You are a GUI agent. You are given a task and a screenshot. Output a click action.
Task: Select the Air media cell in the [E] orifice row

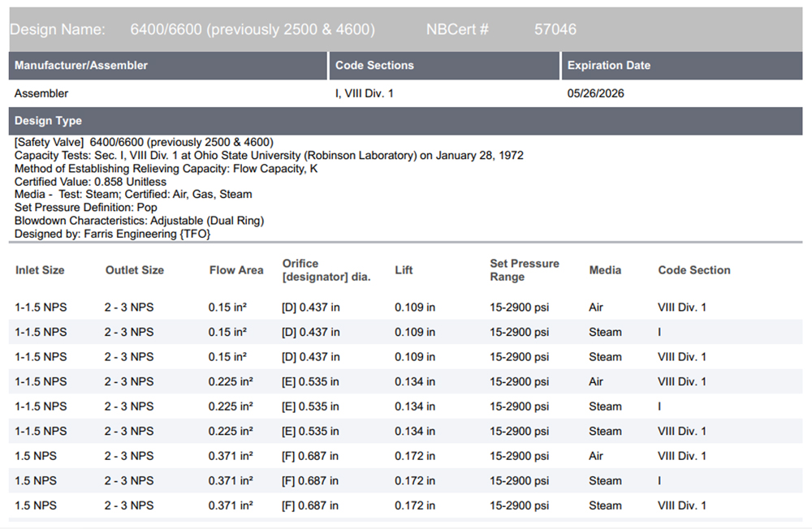click(596, 381)
